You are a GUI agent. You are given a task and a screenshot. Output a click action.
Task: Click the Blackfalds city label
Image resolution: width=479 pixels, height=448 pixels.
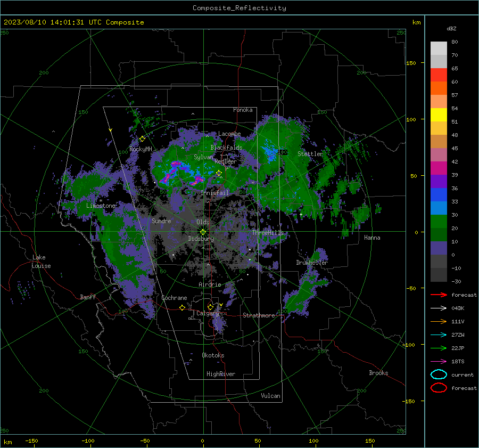pos(226,148)
